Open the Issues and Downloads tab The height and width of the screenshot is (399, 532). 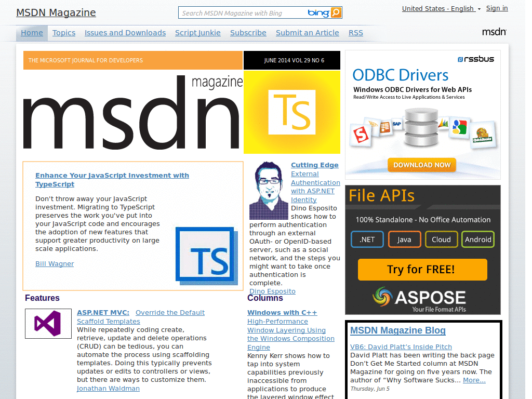pyautogui.click(x=125, y=32)
